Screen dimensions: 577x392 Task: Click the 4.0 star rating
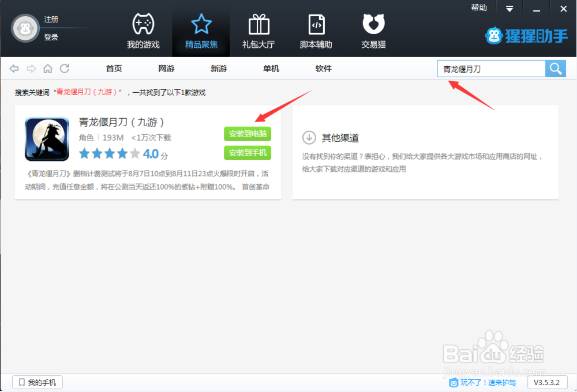(123, 154)
